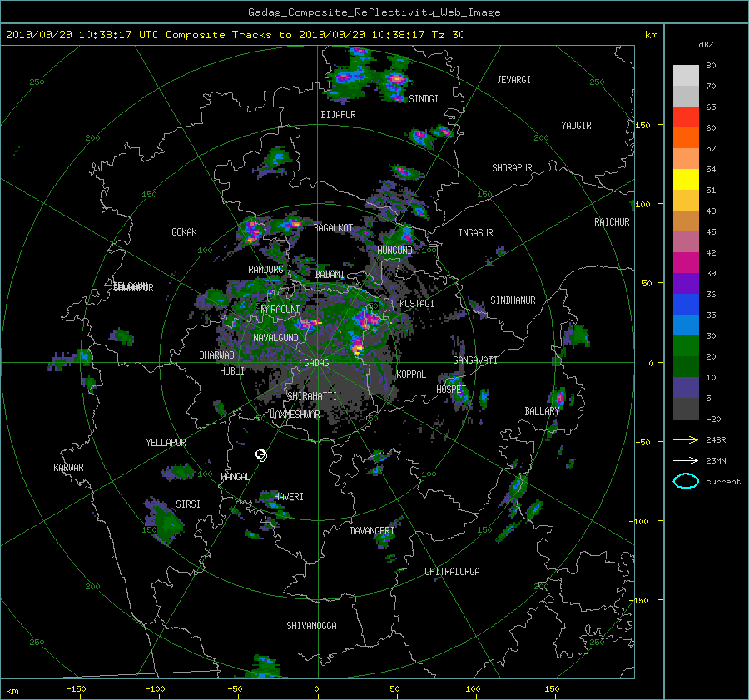
Task: Click the BADAMI city label
Action: (330, 275)
